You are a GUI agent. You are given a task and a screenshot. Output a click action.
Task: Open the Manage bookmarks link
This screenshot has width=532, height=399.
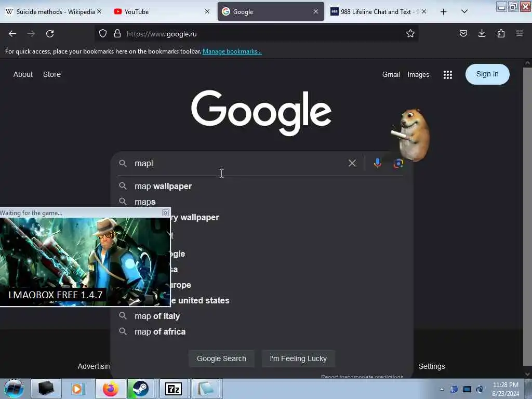(232, 51)
